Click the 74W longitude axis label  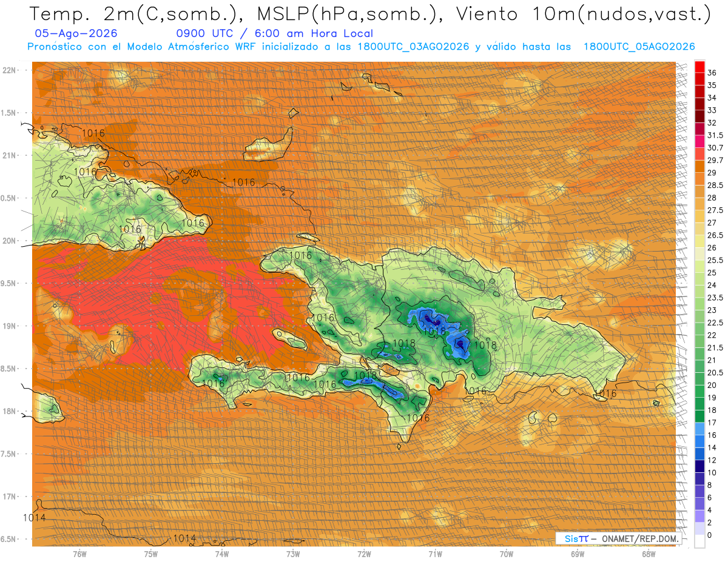point(222,554)
